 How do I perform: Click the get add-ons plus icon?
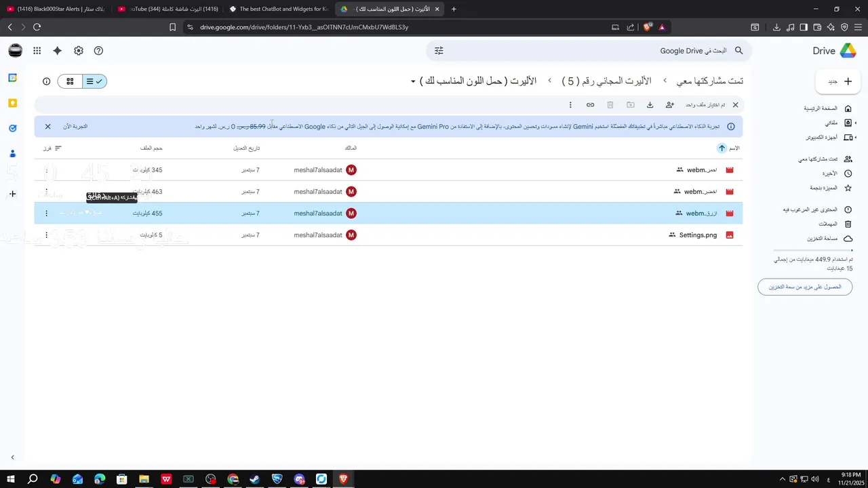click(x=12, y=195)
